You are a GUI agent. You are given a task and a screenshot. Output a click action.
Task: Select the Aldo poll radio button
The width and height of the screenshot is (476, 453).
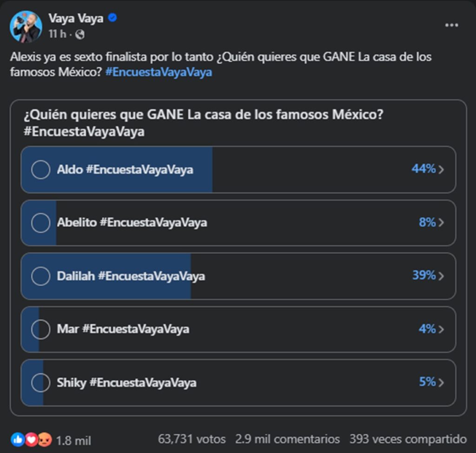[40, 170]
